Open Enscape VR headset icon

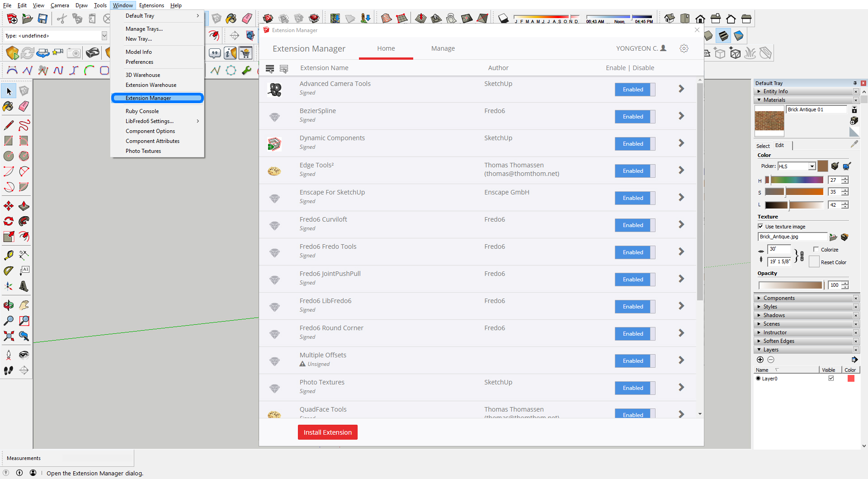[x=93, y=53]
